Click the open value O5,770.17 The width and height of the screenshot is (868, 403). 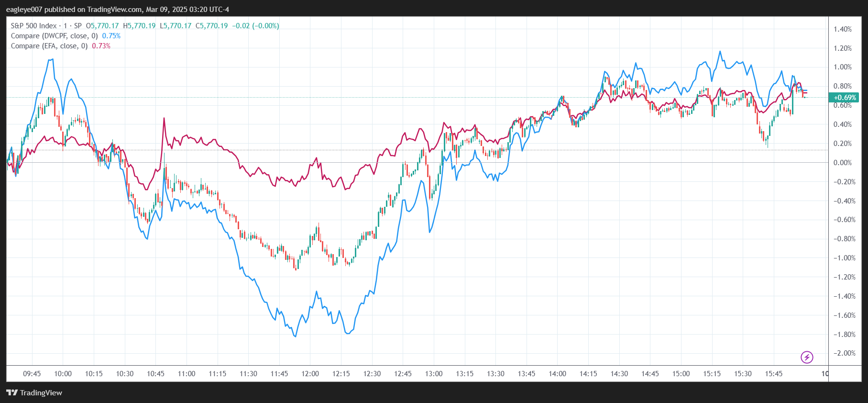click(101, 26)
